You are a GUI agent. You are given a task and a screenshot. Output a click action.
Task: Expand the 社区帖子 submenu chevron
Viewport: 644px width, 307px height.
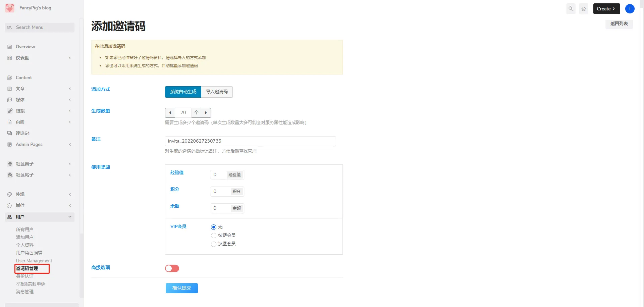coord(70,175)
